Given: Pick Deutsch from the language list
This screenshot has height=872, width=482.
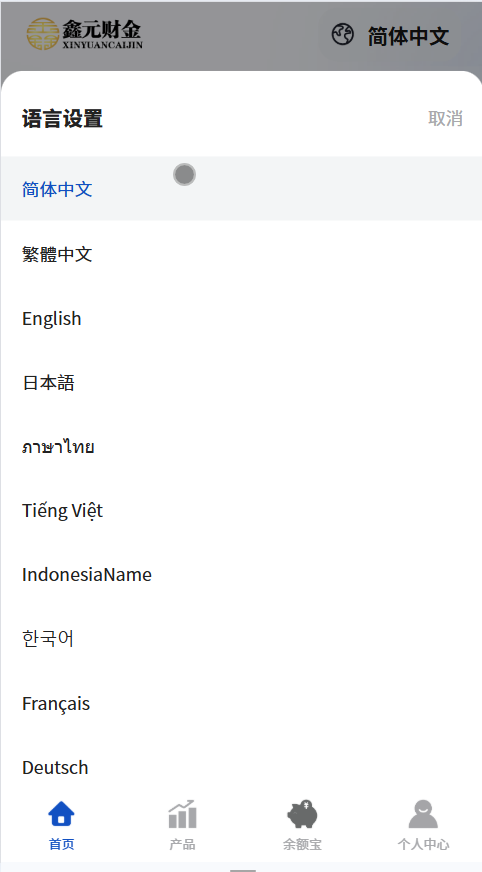Looking at the screenshot, I should [x=241, y=767].
